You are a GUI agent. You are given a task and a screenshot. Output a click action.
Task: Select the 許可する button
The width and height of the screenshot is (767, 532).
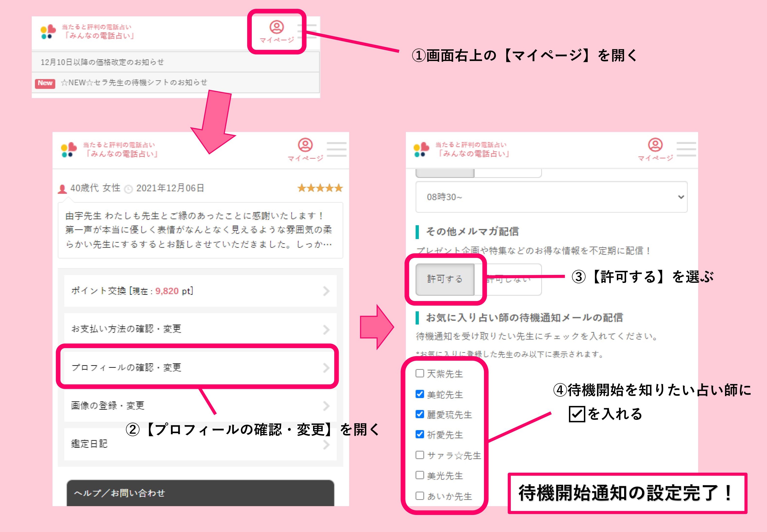[x=445, y=279]
